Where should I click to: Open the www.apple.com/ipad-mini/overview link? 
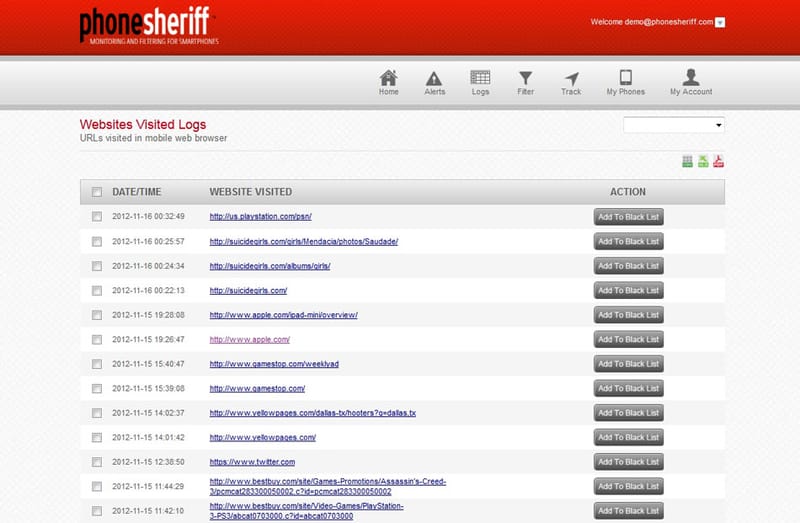[x=283, y=315]
